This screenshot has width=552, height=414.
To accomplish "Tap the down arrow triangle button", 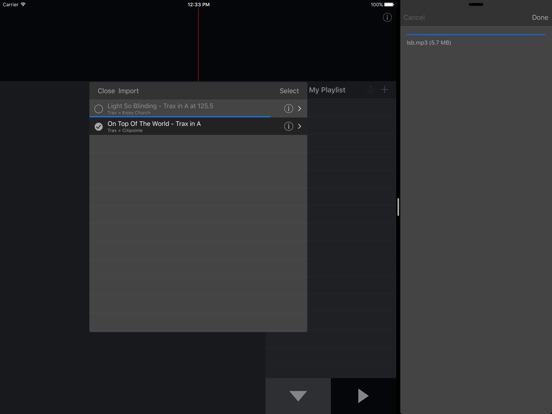I will pos(298,396).
